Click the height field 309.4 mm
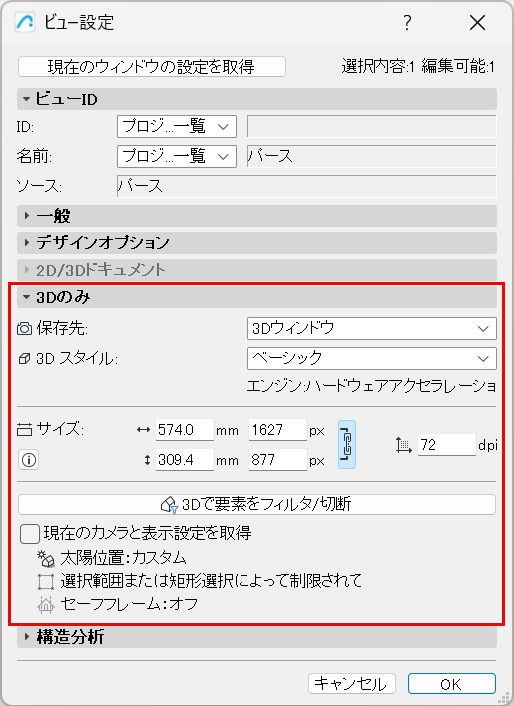The height and width of the screenshot is (706, 514). (185, 460)
